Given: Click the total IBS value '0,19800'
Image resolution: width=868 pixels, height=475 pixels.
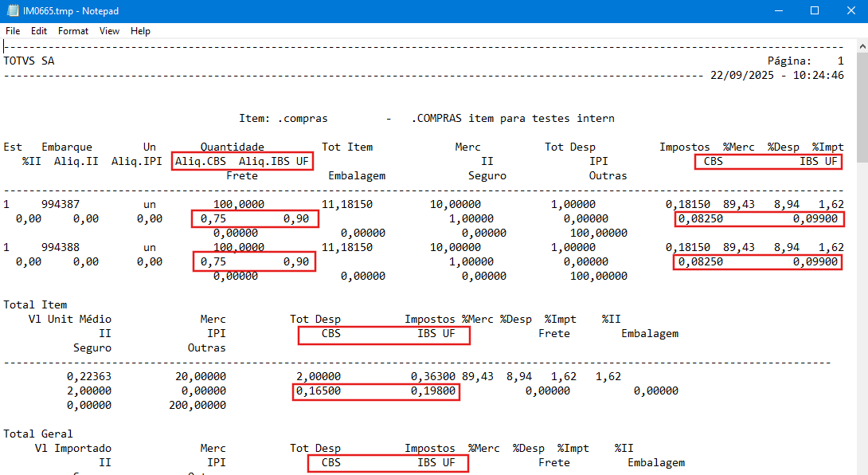Looking at the screenshot, I should [433, 391].
